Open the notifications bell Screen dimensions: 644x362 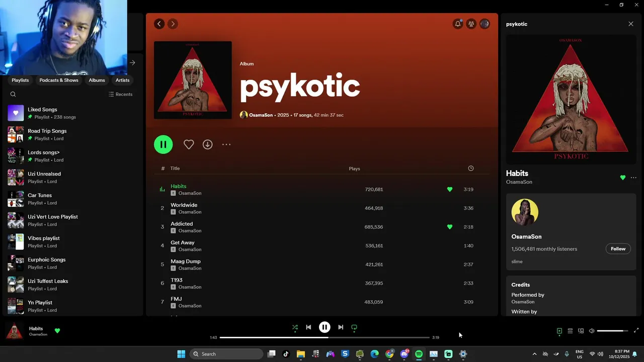tap(458, 24)
